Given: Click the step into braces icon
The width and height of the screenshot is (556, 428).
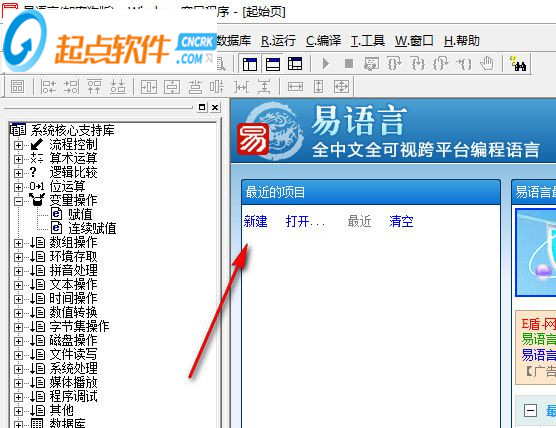Looking at the screenshot, I should (x=417, y=64).
